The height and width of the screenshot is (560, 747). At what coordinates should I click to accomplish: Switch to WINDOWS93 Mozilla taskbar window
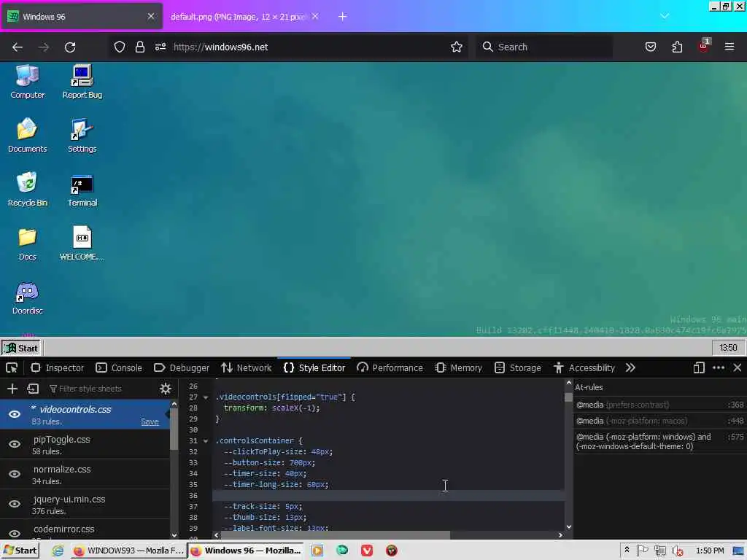[128, 551]
